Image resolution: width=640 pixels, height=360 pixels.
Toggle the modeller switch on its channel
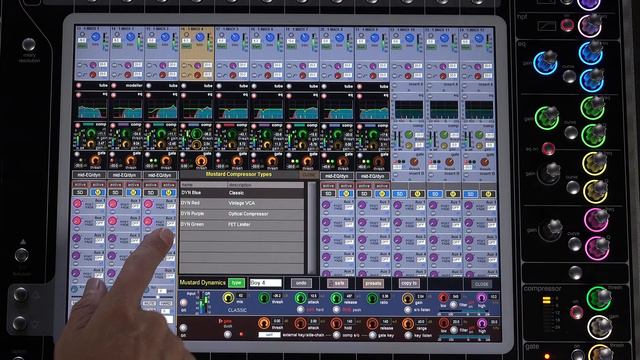[114, 86]
